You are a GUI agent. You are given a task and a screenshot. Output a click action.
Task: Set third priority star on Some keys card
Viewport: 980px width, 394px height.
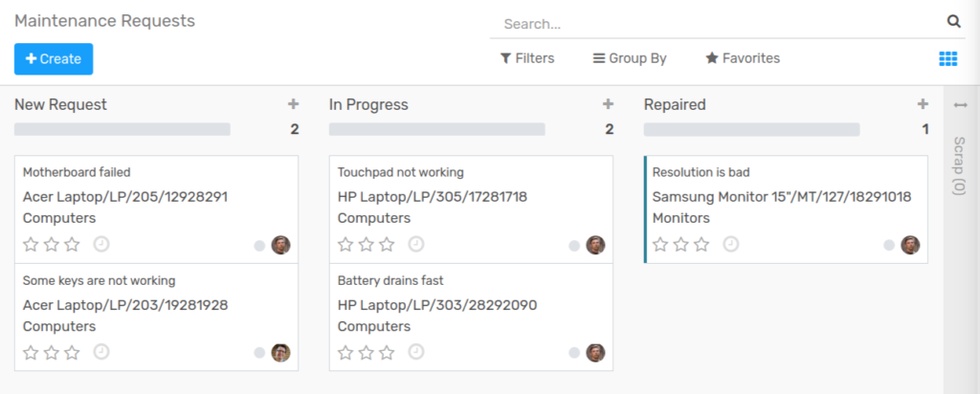(x=73, y=353)
